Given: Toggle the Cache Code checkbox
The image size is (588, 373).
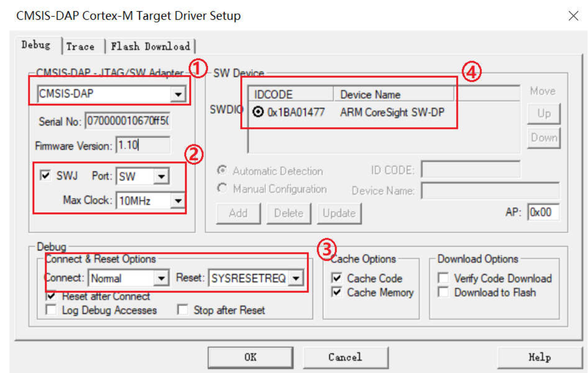Looking at the screenshot, I should [336, 278].
